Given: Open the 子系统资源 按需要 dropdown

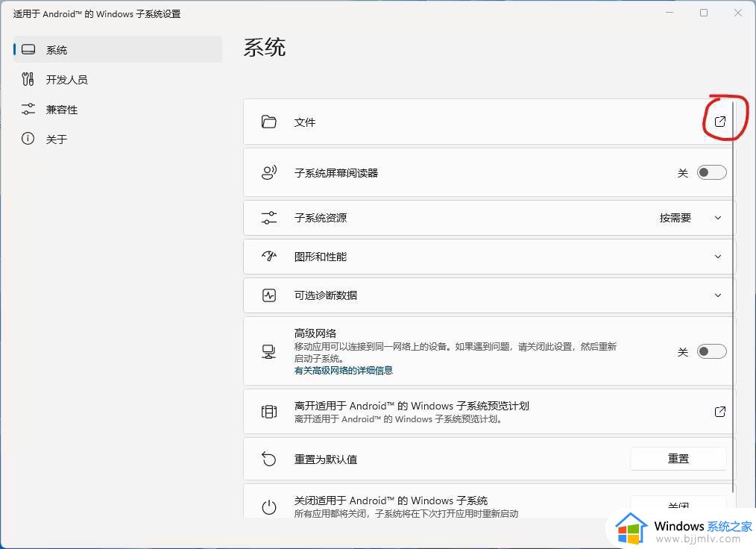Looking at the screenshot, I should [x=690, y=218].
